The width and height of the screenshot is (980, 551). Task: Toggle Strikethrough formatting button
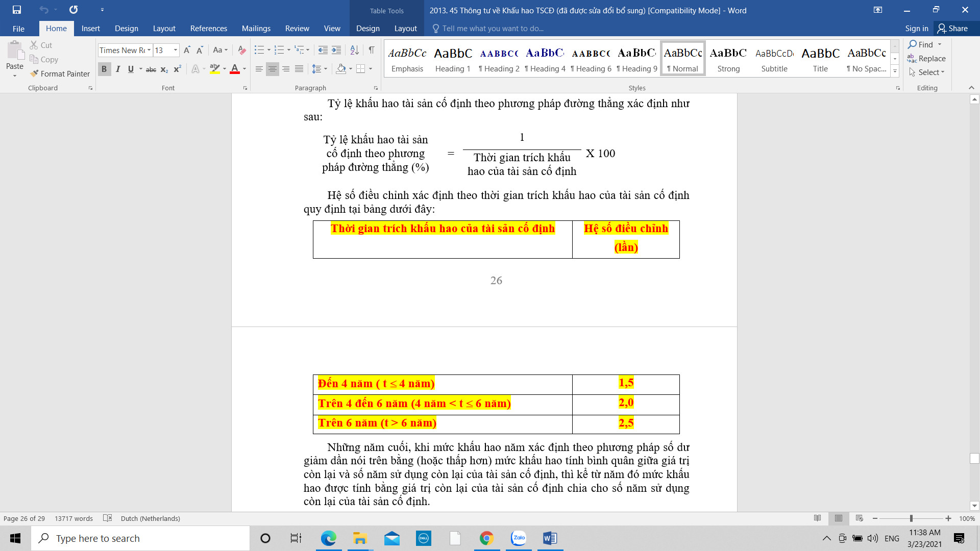151,69
